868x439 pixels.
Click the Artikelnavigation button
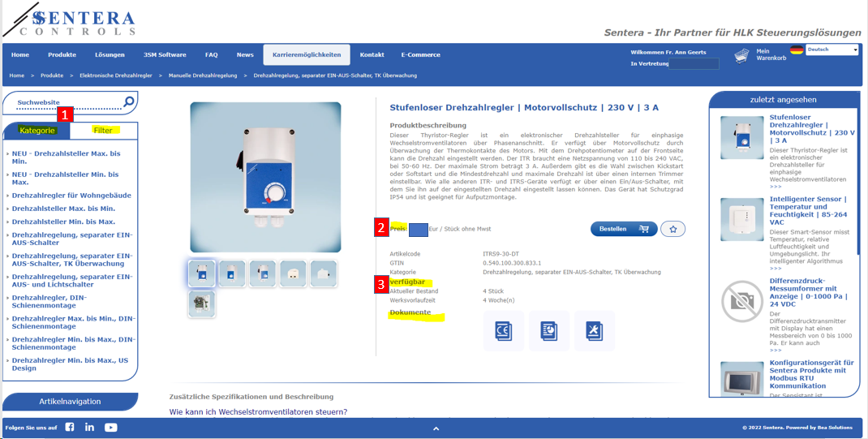[70, 402]
